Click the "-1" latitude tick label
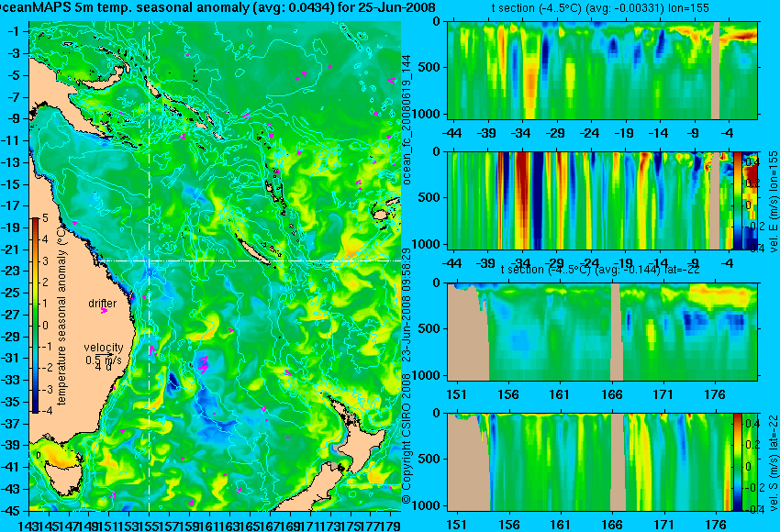Viewport: 780px width, 532px height. [15, 31]
